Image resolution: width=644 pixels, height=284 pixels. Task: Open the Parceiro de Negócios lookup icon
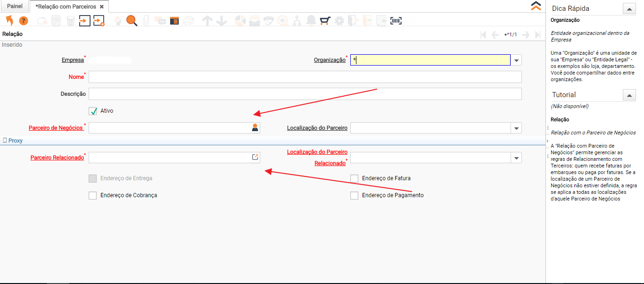point(255,127)
